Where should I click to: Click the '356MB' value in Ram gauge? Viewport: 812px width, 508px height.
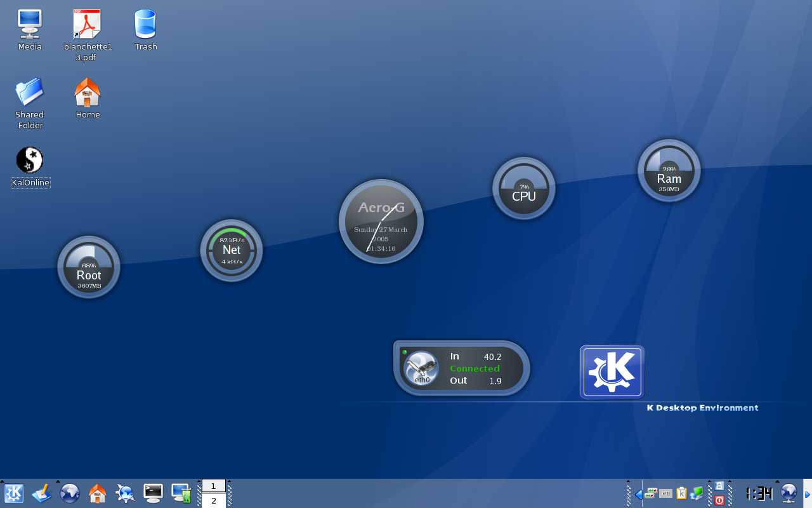[x=669, y=189]
